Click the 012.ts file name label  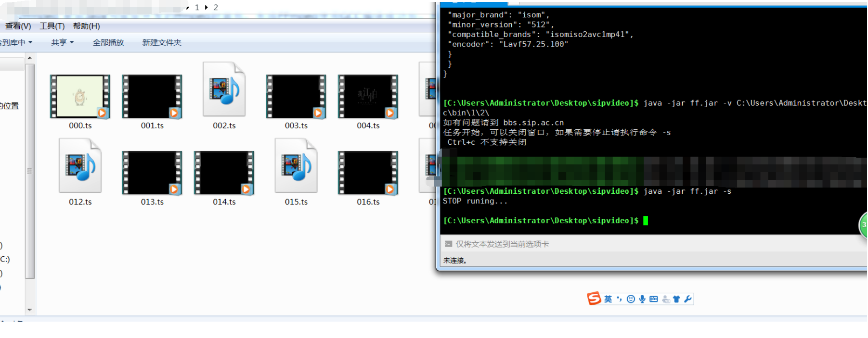(80, 202)
